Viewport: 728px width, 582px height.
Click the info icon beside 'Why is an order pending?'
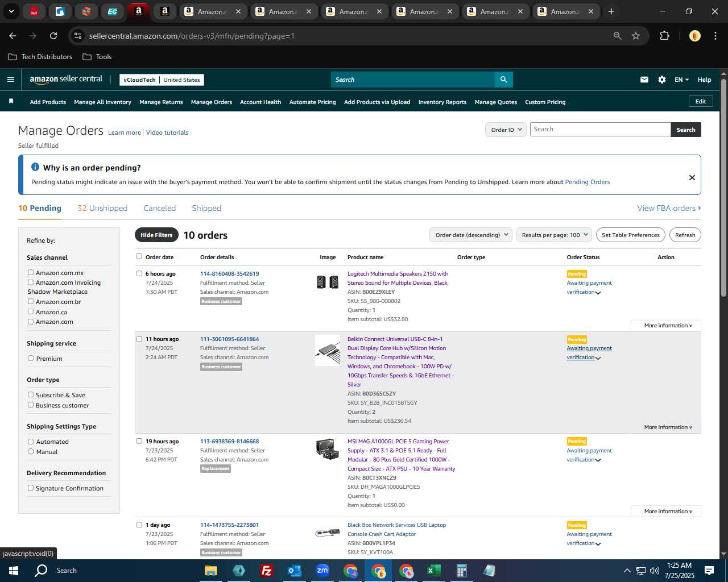pos(35,167)
